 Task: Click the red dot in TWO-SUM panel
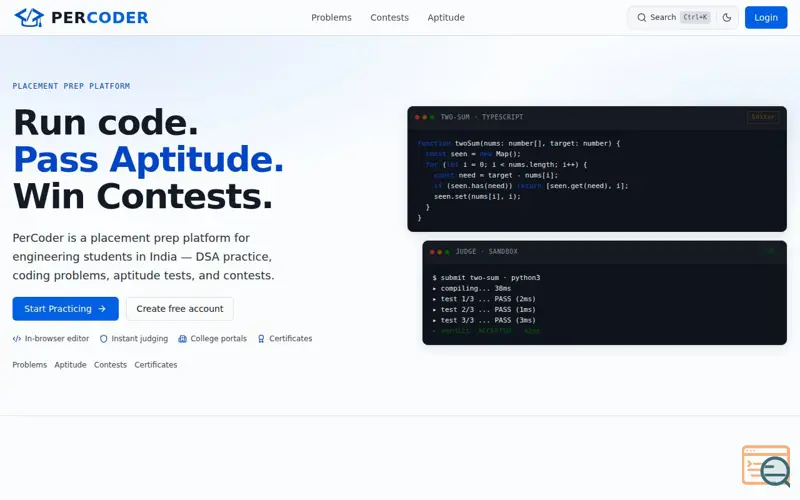coord(417,117)
